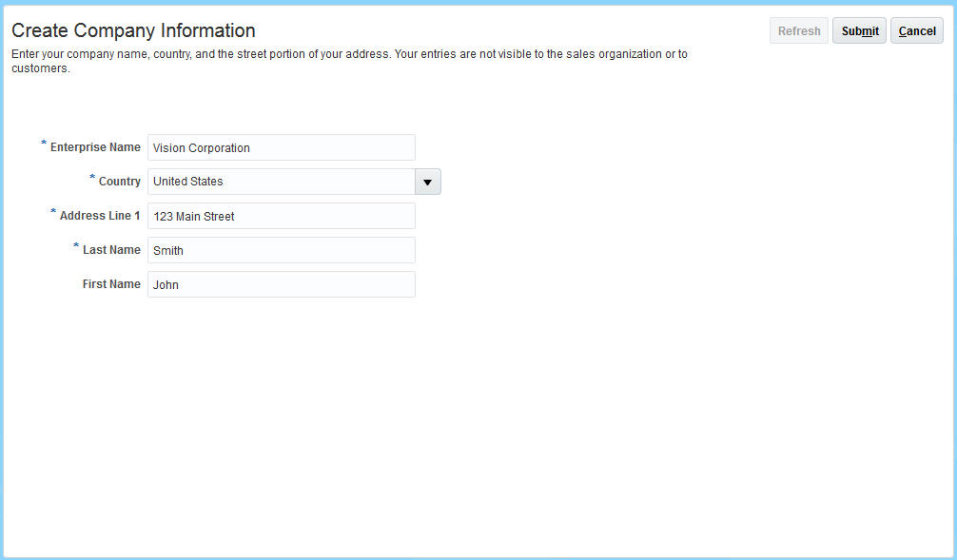Focus the Enterprise Name input field
Viewport: 957px width, 560px height.
[x=281, y=147]
